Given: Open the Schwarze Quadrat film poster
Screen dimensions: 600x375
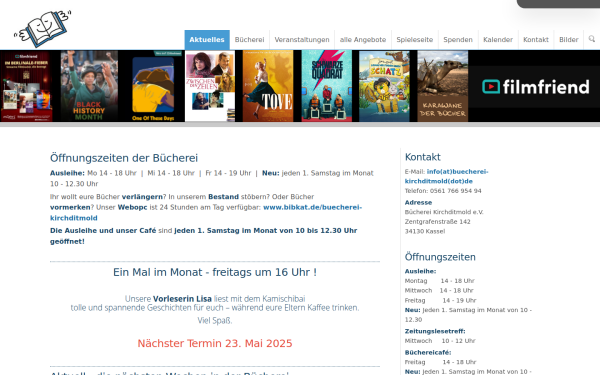Looking at the screenshot, I should [327, 86].
